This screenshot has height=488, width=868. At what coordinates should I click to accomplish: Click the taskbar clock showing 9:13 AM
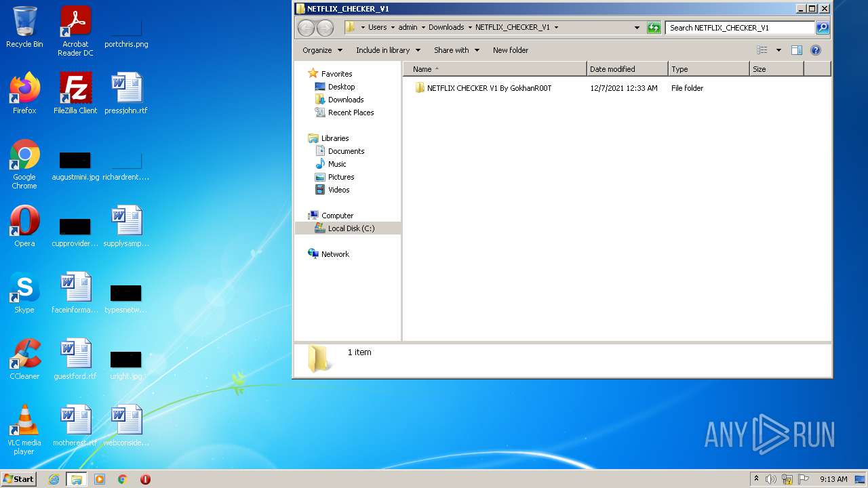(833, 479)
